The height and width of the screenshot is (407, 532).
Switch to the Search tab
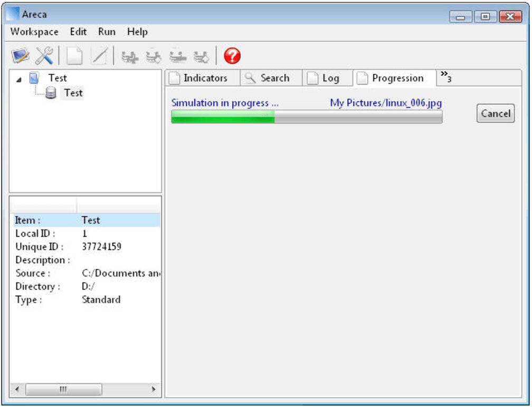click(x=271, y=78)
